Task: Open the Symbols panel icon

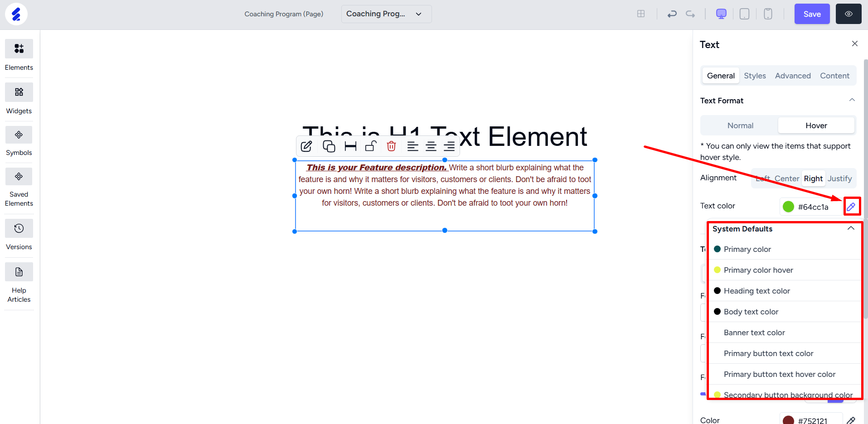Action: 19,135
